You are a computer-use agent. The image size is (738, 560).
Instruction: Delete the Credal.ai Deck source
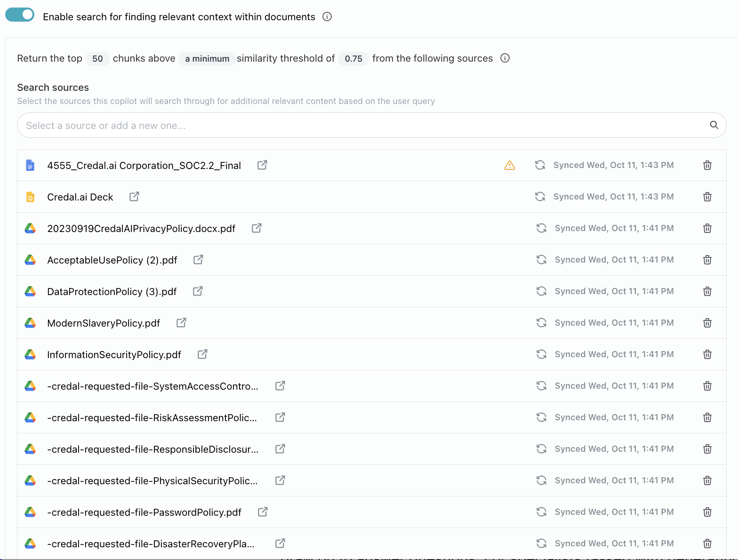point(707,197)
